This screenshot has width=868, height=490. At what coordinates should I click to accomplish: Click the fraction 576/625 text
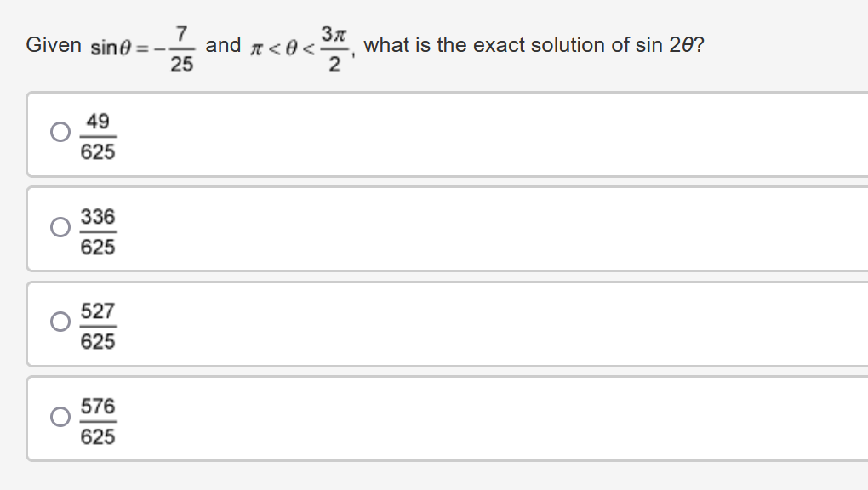(x=99, y=420)
